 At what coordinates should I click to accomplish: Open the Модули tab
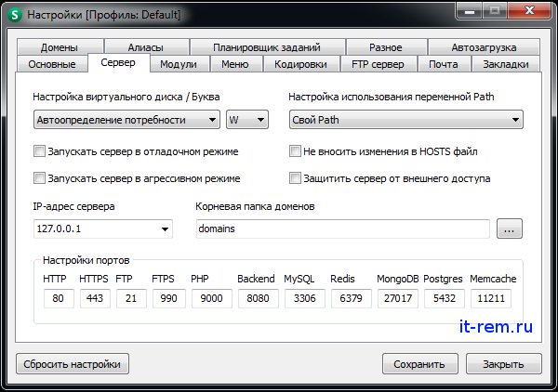[179, 64]
